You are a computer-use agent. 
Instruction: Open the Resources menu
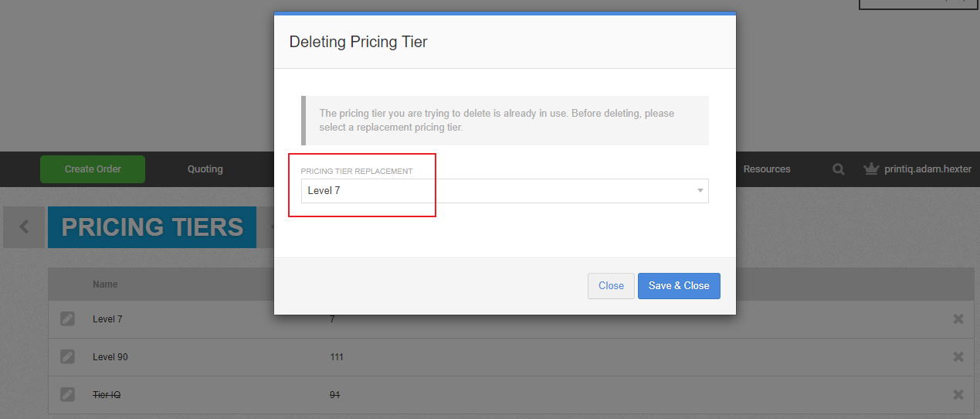pos(766,169)
